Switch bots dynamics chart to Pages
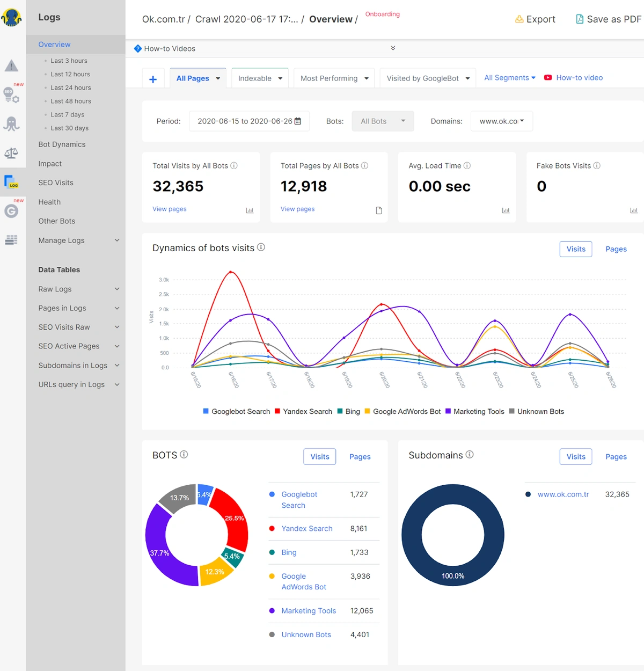644x671 pixels. click(x=616, y=249)
